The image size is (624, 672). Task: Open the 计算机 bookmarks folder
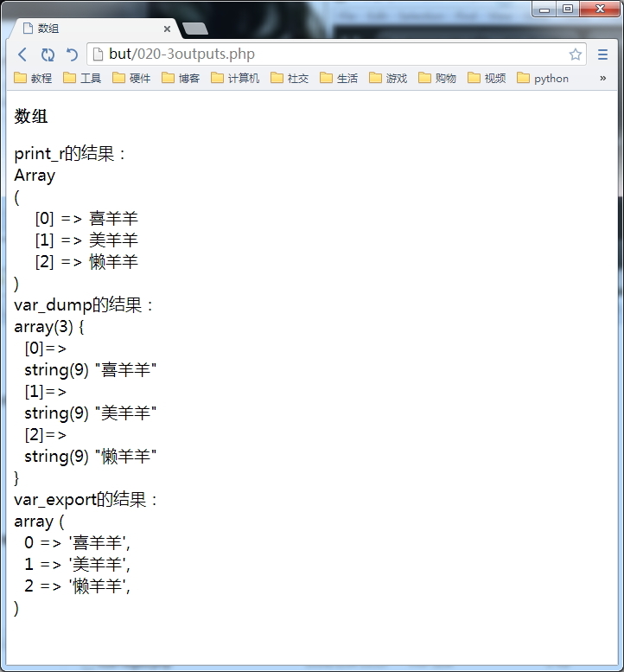click(x=235, y=78)
